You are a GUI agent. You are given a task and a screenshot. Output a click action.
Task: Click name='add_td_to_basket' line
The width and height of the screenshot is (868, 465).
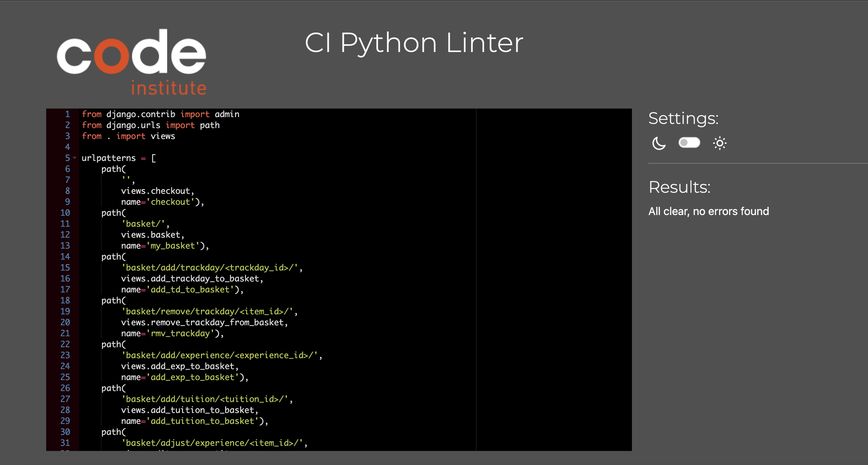click(x=182, y=289)
